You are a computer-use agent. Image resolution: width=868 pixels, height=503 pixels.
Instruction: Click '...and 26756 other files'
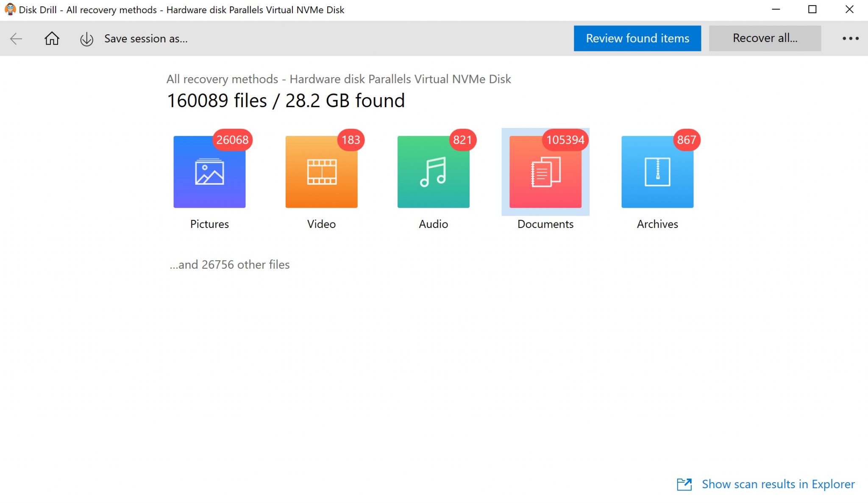230,264
